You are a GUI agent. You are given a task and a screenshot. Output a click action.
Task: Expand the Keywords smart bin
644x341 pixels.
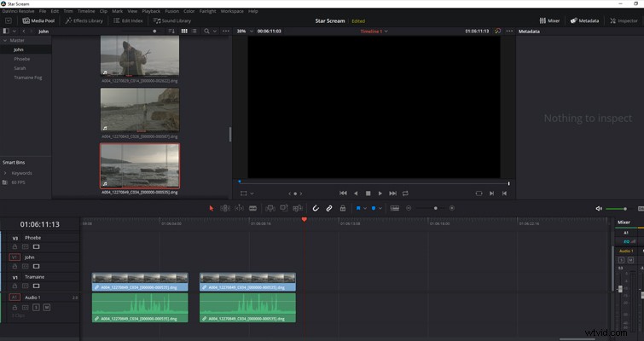[x=5, y=173]
